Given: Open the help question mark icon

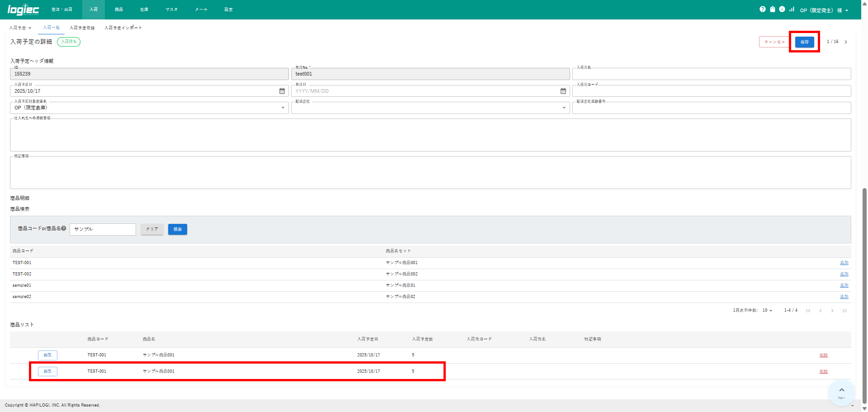Looking at the screenshot, I should pyautogui.click(x=763, y=9).
